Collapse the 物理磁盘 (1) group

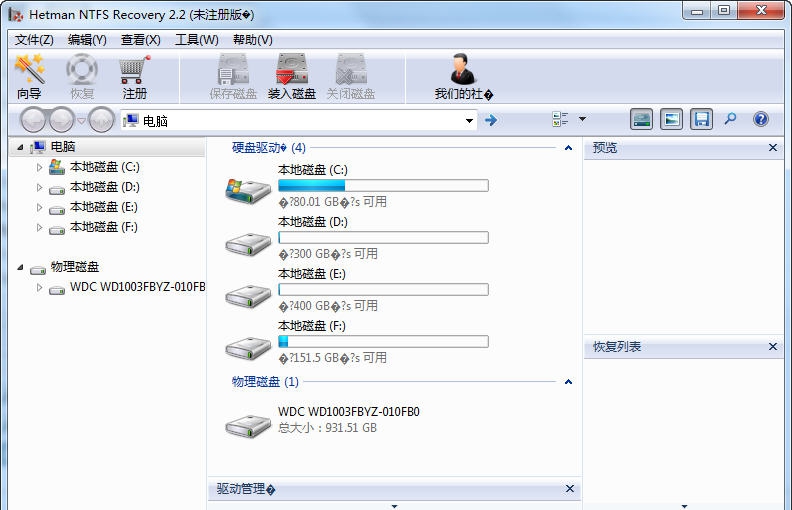568,382
